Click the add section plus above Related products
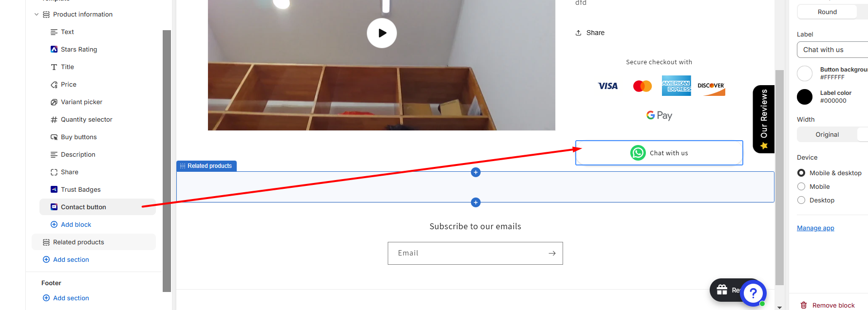868x310 pixels. pos(476,172)
